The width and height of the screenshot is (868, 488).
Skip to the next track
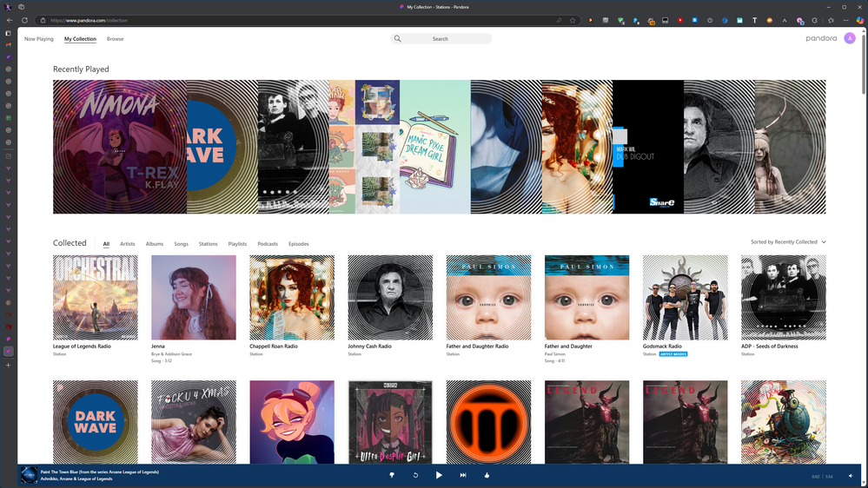tap(463, 475)
